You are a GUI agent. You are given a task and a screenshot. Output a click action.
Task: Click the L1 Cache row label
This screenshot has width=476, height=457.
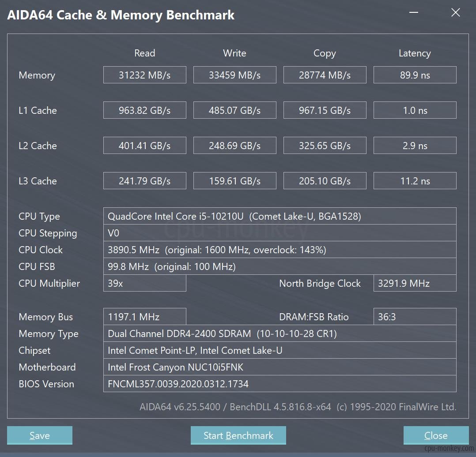[x=38, y=110]
